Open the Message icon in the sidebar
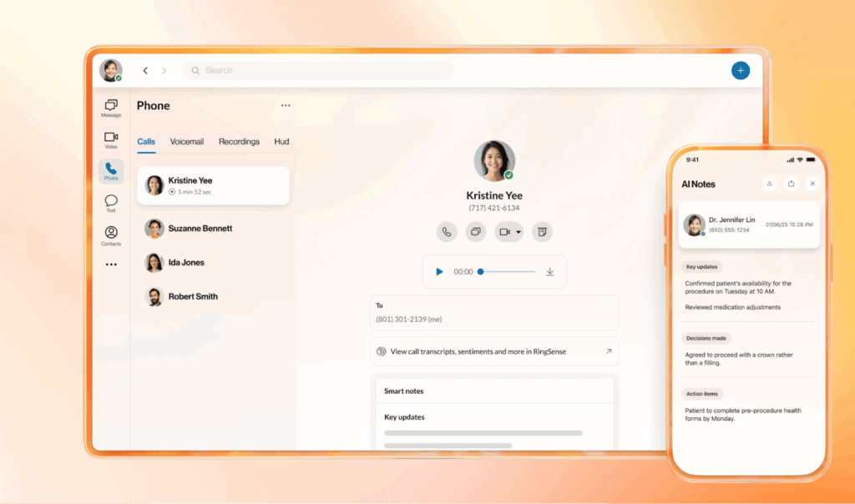The width and height of the screenshot is (855, 504). point(111,106)
